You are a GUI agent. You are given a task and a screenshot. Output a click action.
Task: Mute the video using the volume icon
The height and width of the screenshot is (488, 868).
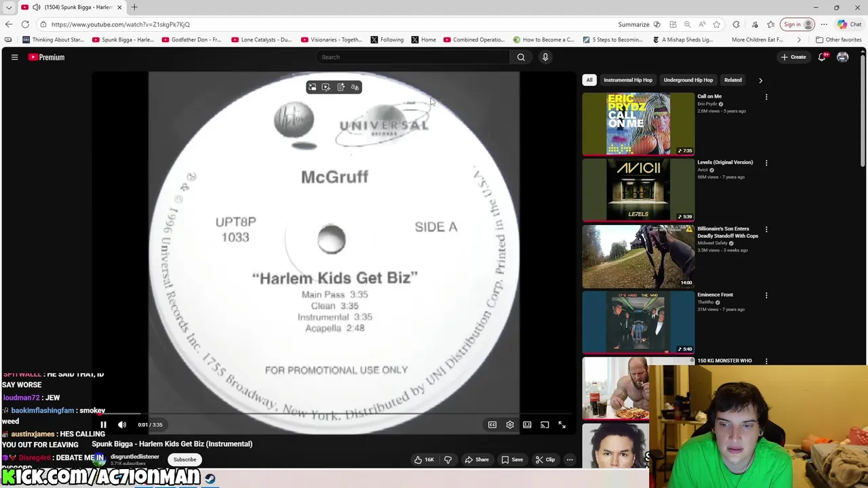click(x=122, y=425)
